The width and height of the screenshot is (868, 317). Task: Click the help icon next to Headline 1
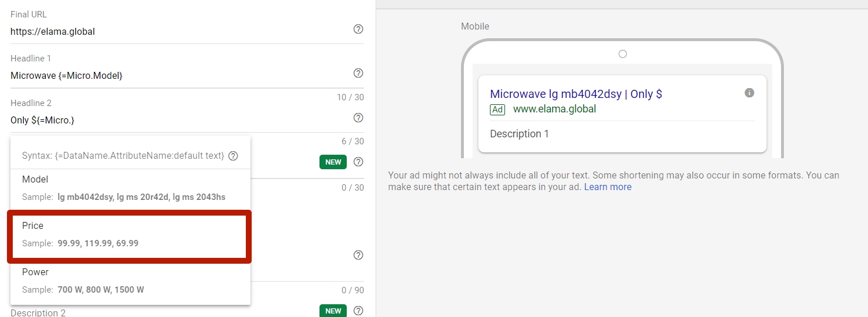(x=358, y=73)
